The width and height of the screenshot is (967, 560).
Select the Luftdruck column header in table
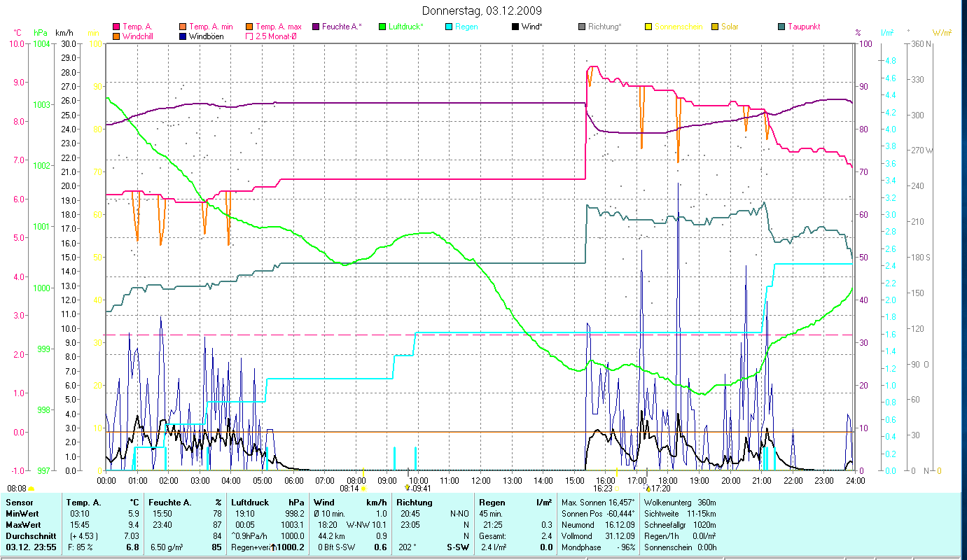pyautogui.click(x=249, y=502)
